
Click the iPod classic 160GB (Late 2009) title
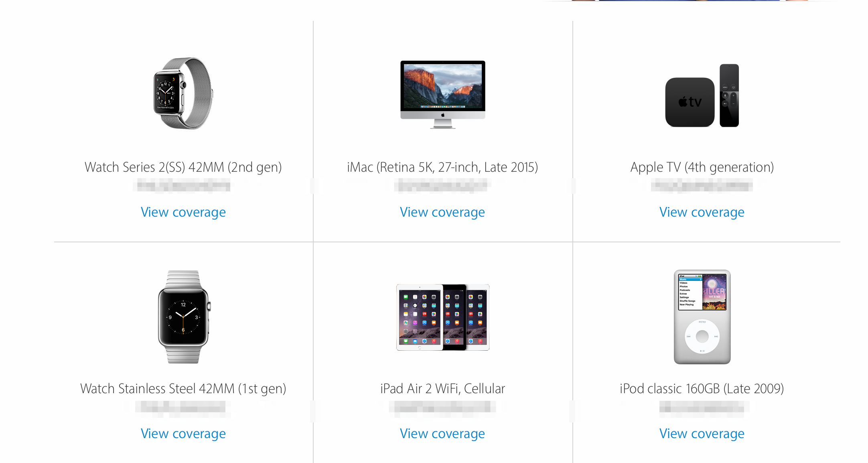pos(702,389)
